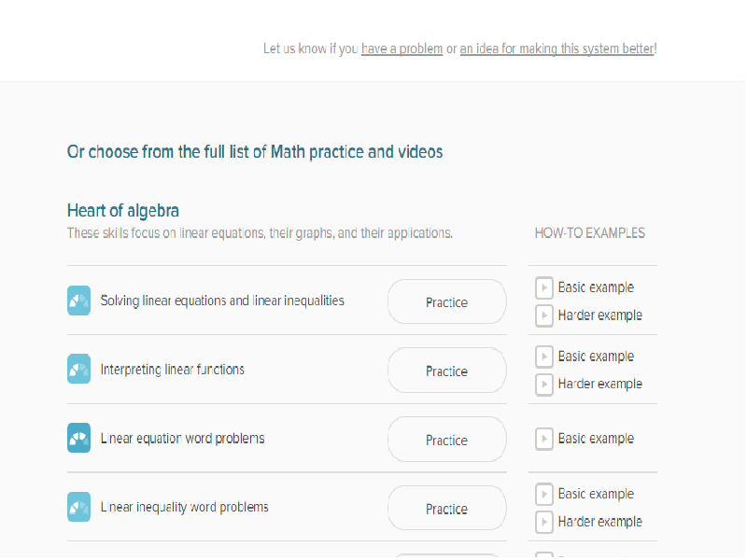This screenshot has width=747, height=560.
Task: Play Harder example video for Solving linear equations
Action: tap(544, 315)
